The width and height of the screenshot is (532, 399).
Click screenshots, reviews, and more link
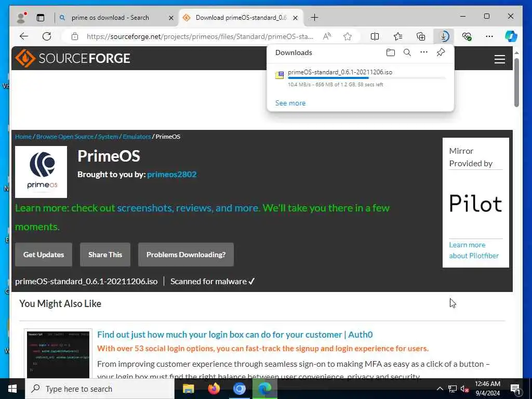(x=188, y=208)
